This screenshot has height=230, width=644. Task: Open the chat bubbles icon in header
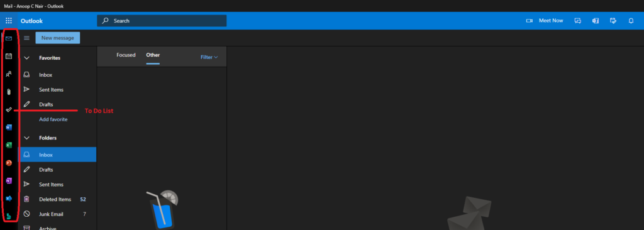(x=577, y=21)
